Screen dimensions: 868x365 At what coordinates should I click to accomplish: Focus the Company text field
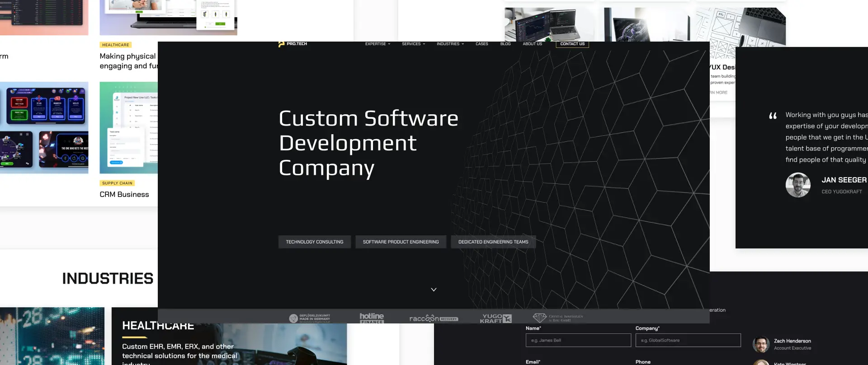tap(688, 340)
